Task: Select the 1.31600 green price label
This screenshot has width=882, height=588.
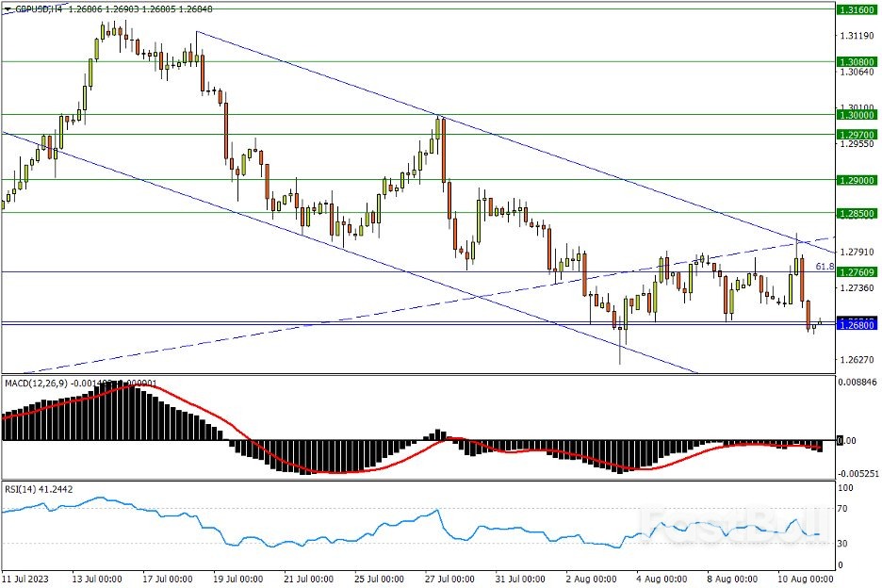Action: (857, 9)
